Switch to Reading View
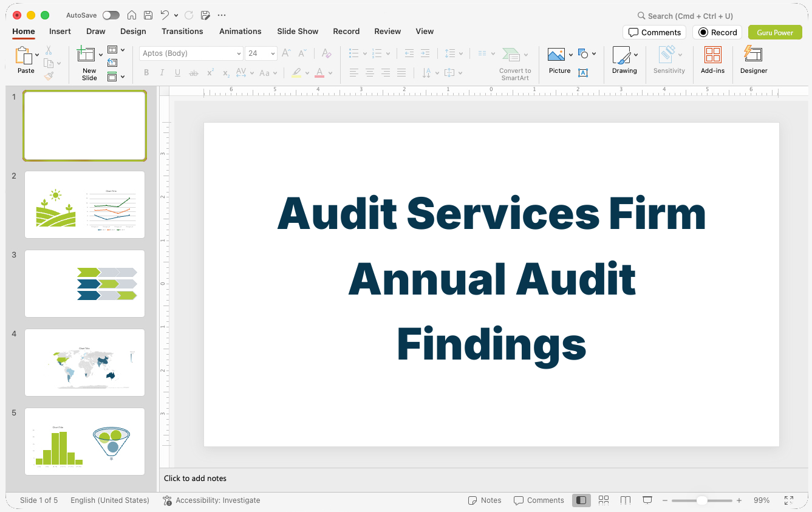 click(x=626, y=500)
